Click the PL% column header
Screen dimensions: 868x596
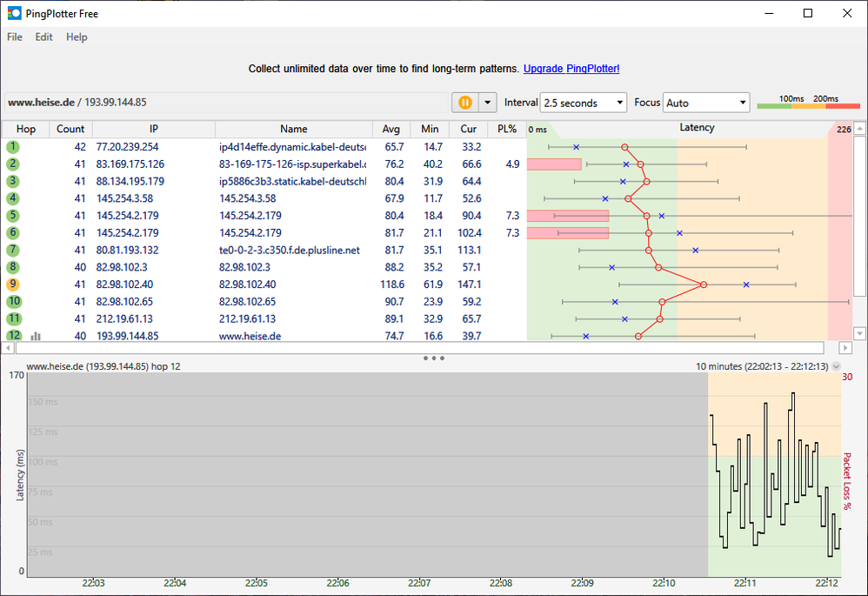tap(506, 129)
